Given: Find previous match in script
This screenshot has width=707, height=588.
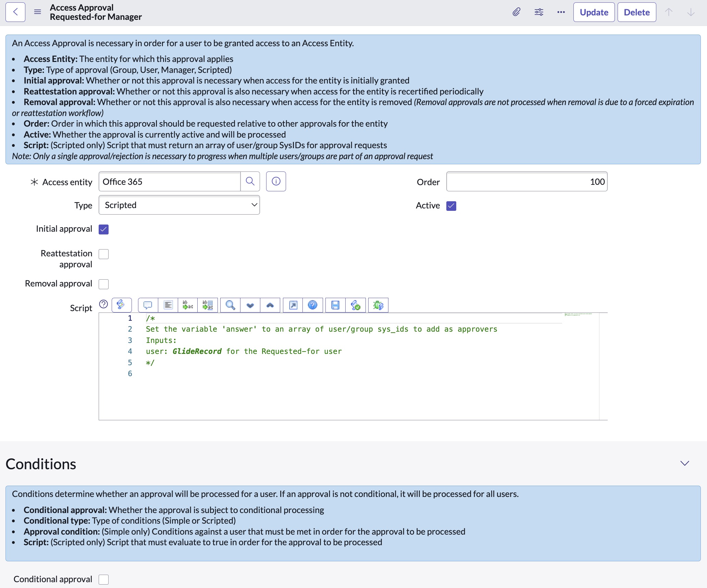Looking at the screenshot, I should 270,305.
